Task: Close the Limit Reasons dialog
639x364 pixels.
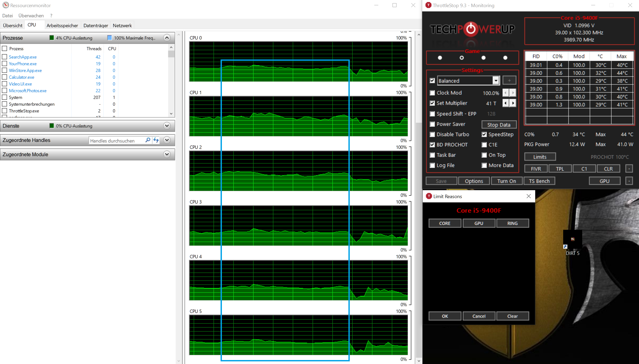Action: (528, 196)
